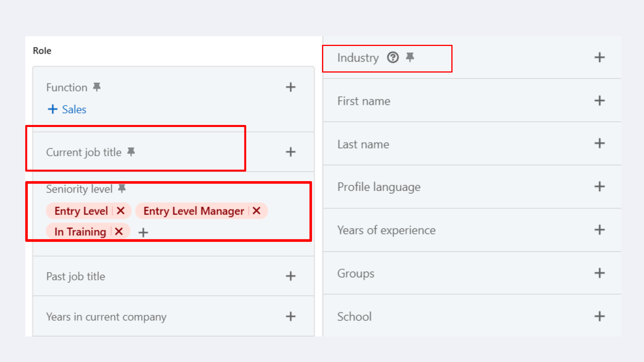Open the Industry filter plus button
This screenshot has height=362, width=644.
click(x=600, y=57)
